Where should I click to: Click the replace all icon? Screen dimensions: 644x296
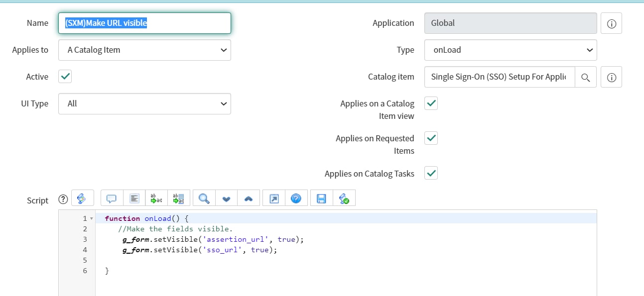coord(178,198)
